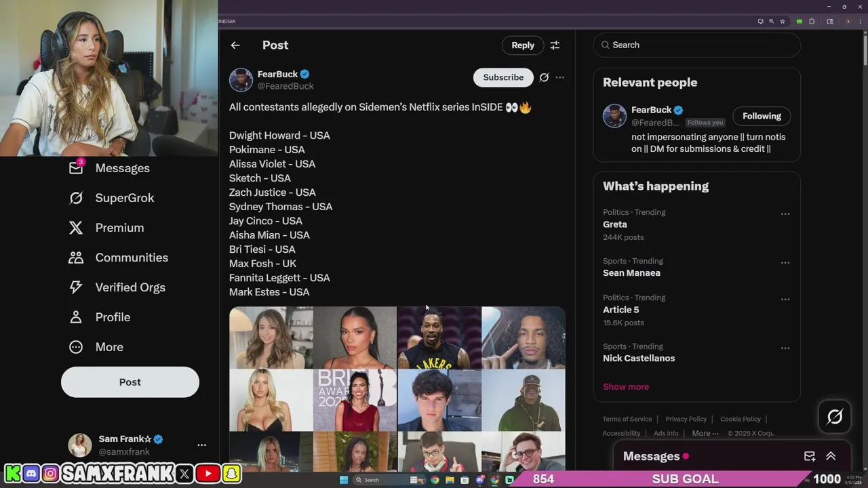The image size is (868, 488).
Task: Open the Accessibility footer link
Action: [x=621, y=433]
